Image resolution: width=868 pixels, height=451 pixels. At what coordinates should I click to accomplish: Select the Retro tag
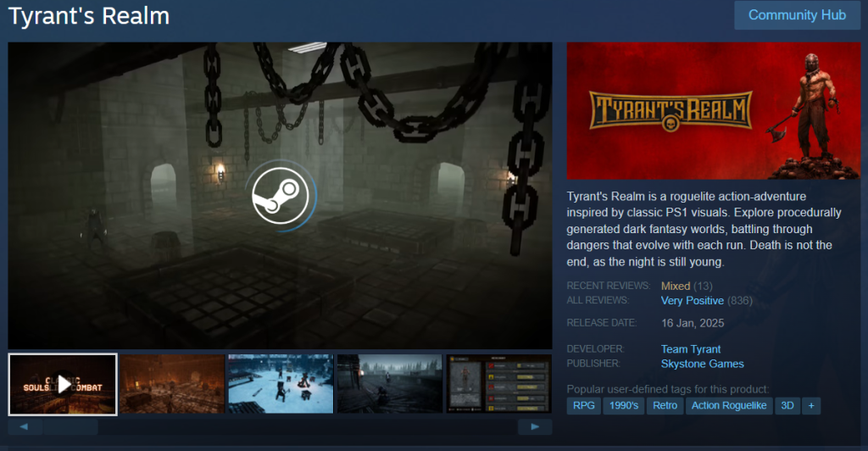click(x=665, y=405)
